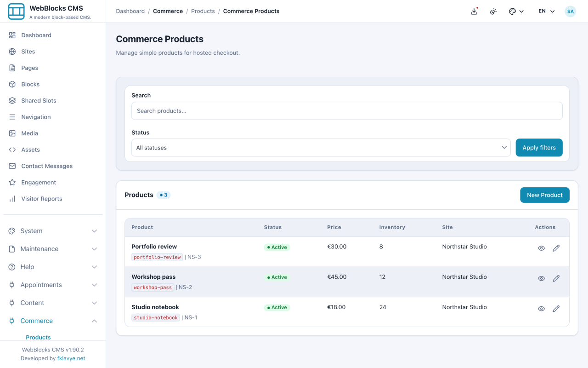This screenshot has height=368, width=588.
Task: Expand the Help section
Action: 53,267
